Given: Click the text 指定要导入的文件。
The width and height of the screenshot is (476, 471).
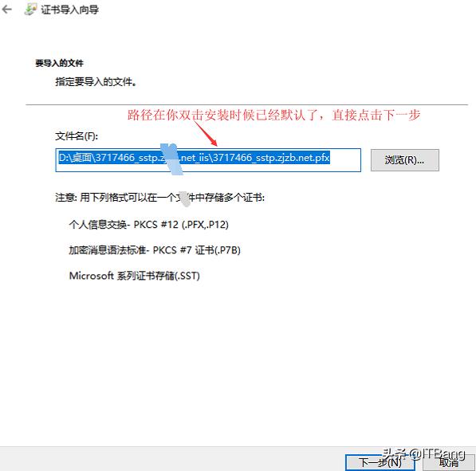Looking at the screenshot, I should tap(96, 82).
